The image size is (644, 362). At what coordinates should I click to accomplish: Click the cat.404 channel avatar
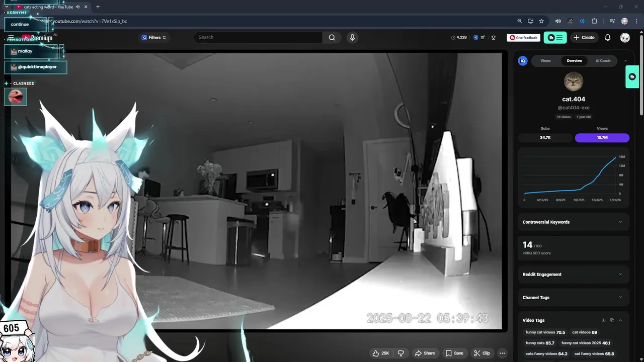point(574,81)
